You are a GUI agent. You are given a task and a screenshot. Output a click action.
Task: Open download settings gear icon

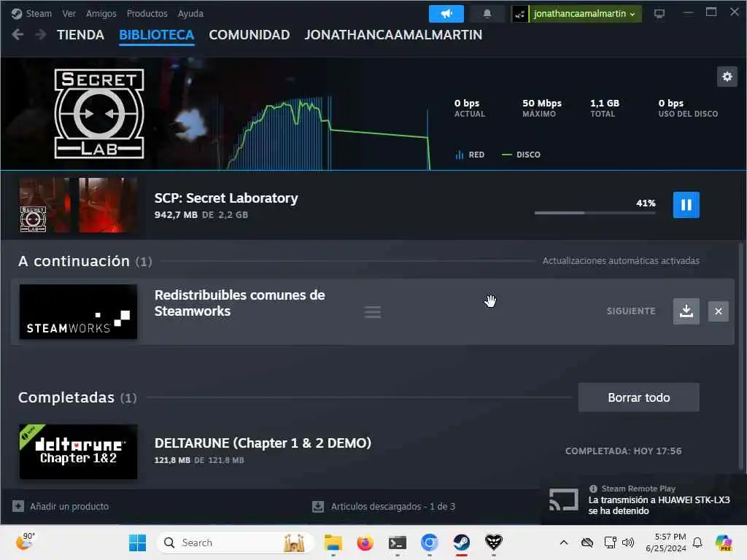coord(727,77)
